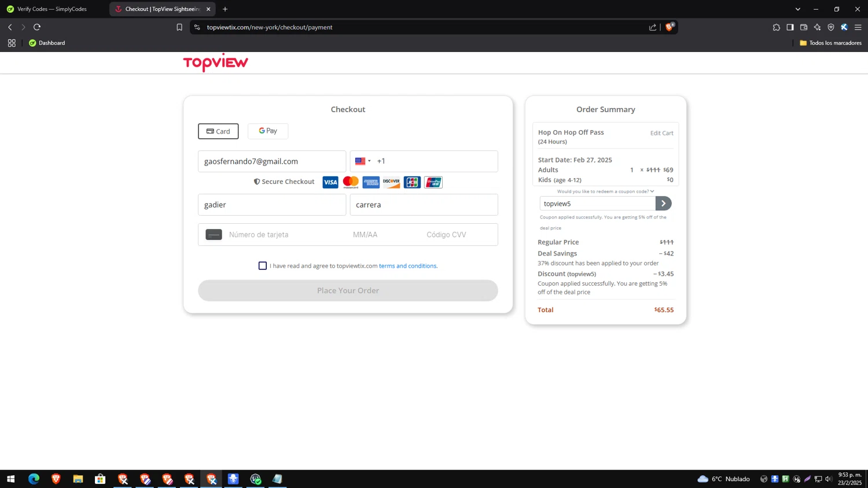The image size is (868, 488).
Task: Open the Brave VPN shield icon
Action: [831, 27]
